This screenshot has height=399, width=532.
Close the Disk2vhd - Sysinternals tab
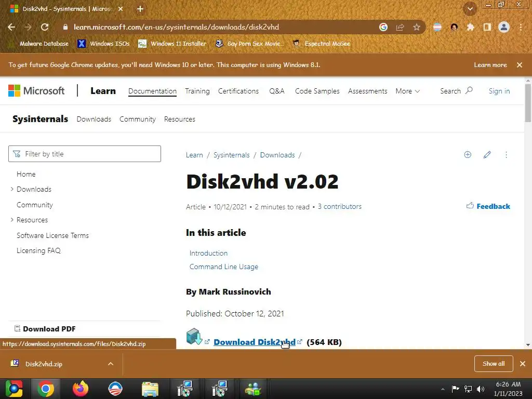tap(121, 9)
